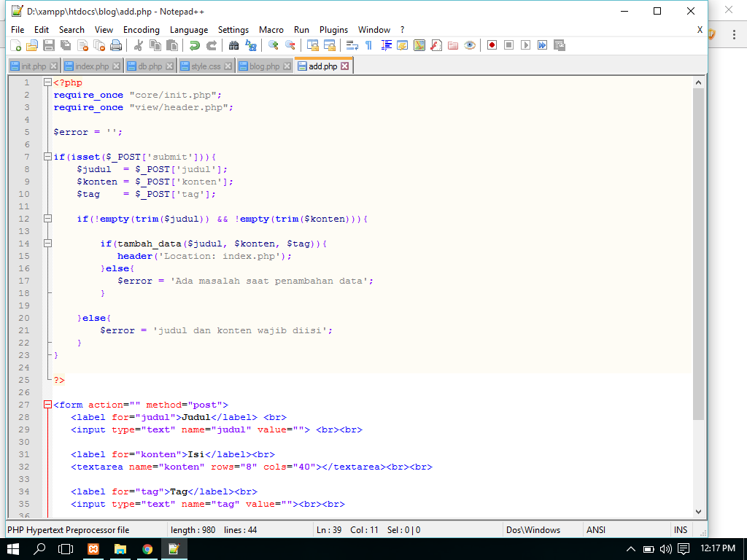The width and height of the screenshot is (747, 560).
Task: Switch to the index.php tab
Action: click(x=92, y=66)
